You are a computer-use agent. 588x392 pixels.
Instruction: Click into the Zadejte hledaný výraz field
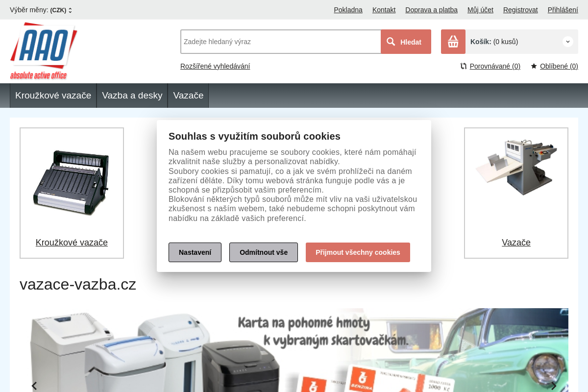[281, 42]
